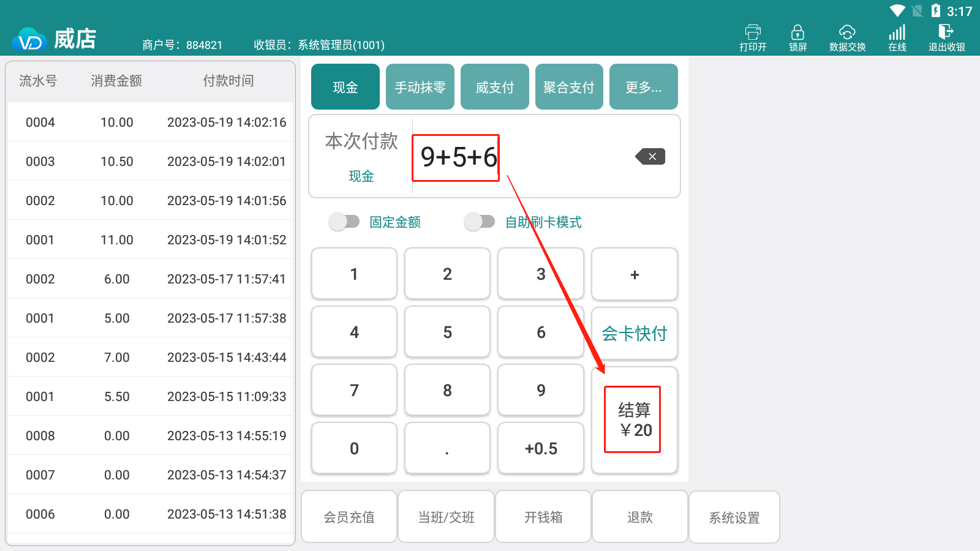
Task: Click the 在线 signal status icon
Action: (897, 32)
